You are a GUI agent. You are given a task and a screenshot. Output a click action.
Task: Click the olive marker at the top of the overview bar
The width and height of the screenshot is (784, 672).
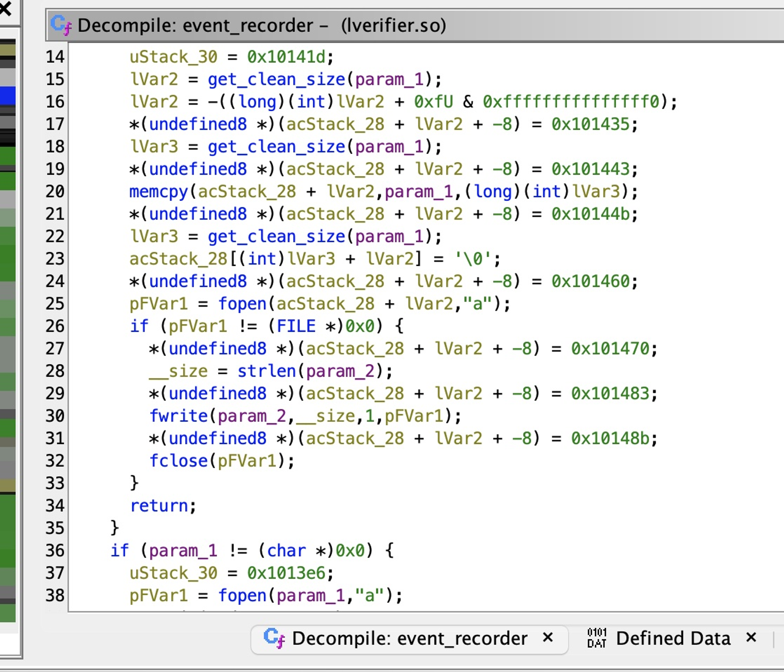point(8,50)
